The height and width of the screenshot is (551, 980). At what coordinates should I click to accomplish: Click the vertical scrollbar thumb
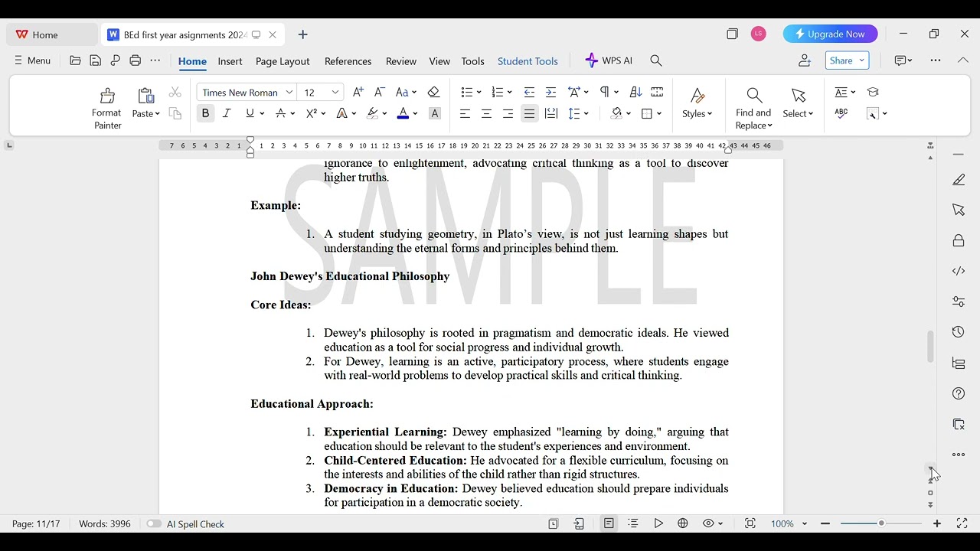coord(930,346)
